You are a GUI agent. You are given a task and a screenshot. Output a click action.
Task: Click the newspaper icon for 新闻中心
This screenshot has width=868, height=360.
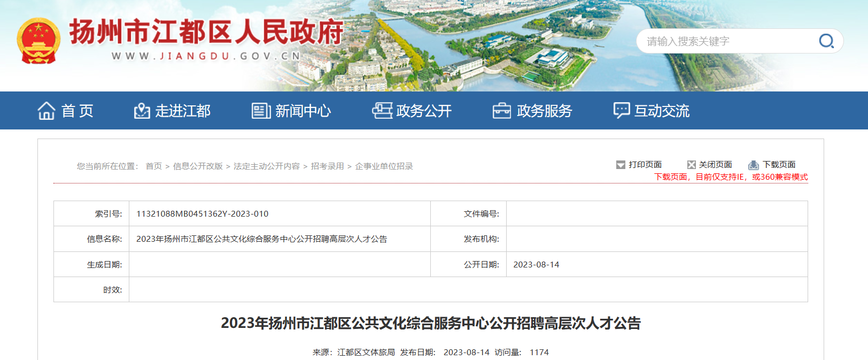tap(261, 111)
